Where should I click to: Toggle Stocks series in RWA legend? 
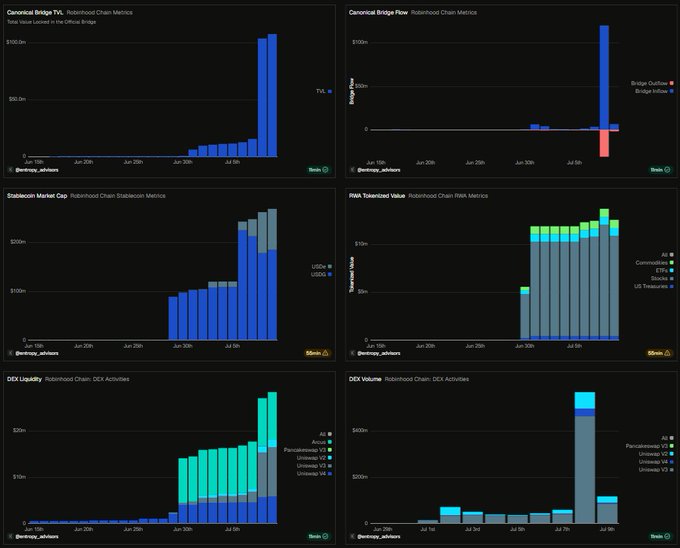coord(662,278)
